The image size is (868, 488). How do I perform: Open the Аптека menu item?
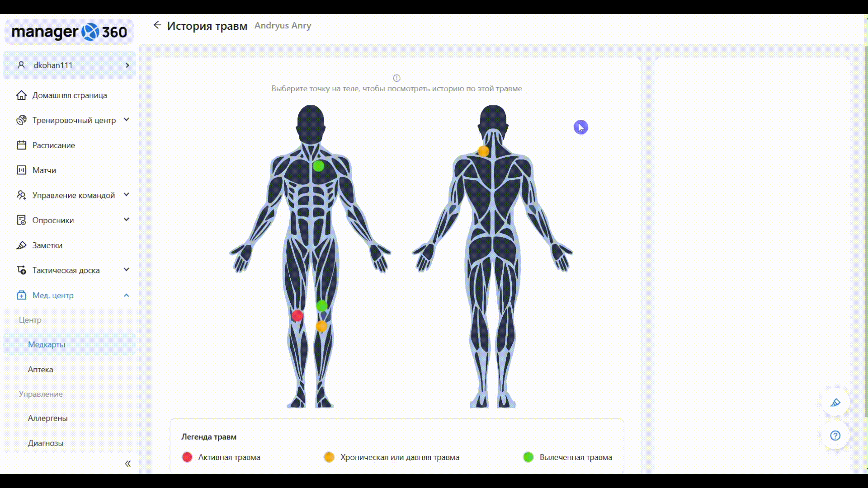40,369
